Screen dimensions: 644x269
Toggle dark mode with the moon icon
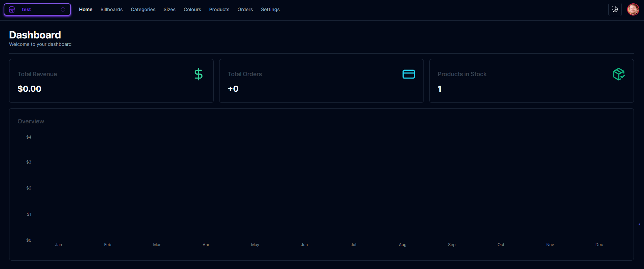[x=615, y=9]
